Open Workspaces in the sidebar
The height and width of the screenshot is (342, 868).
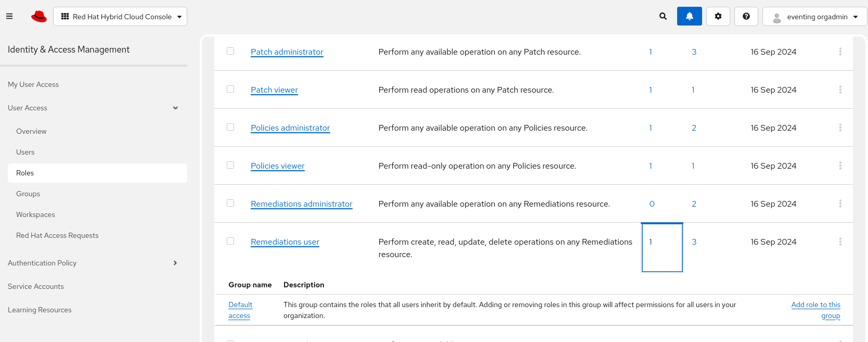pos(35,215)
